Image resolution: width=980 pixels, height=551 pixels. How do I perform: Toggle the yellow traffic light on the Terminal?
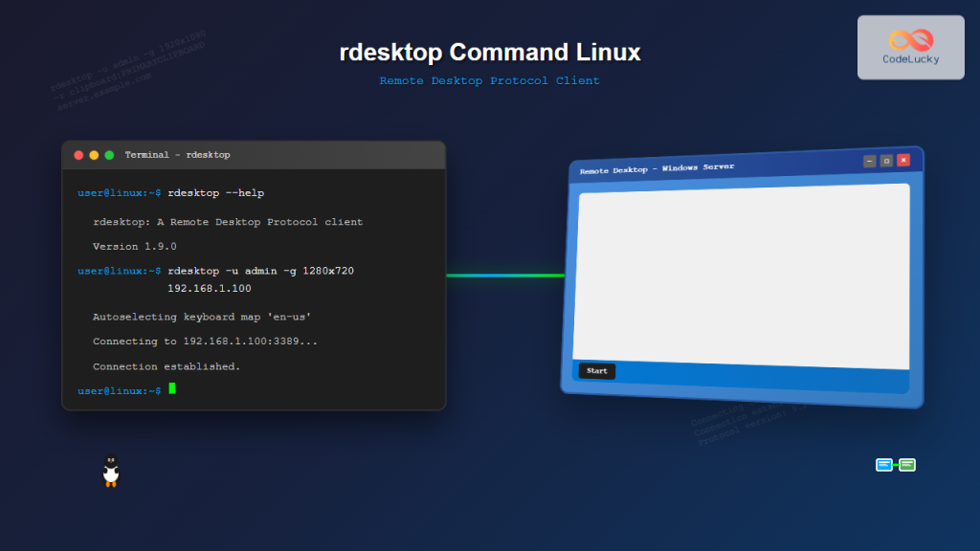(95, 153)
